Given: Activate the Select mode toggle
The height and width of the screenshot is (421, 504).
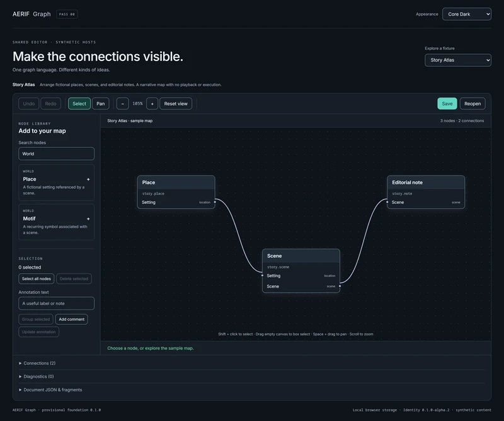Looking at the screenshot, I should coord(79,104).
